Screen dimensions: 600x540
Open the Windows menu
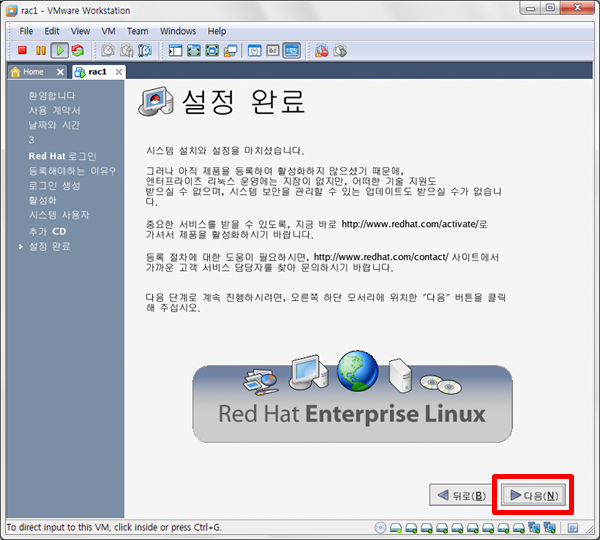click(x=178, y=31)
